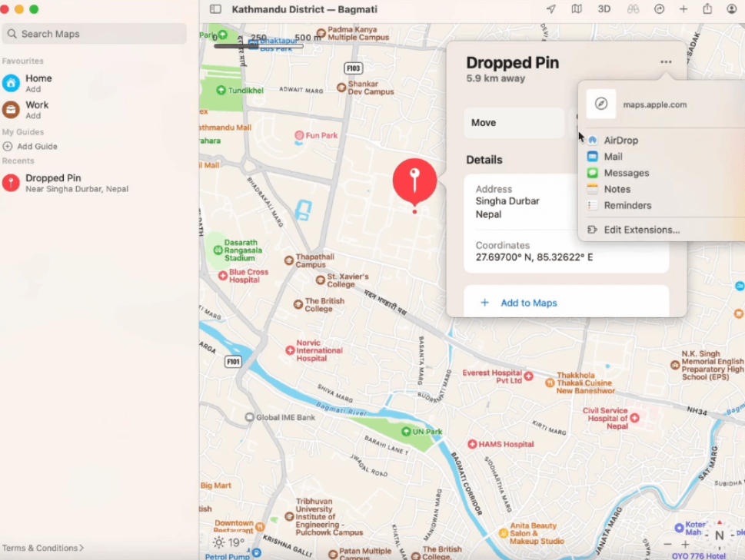745x560 pixels.
Task: Click the share icon in the toolbar
Action: (707, 9)
